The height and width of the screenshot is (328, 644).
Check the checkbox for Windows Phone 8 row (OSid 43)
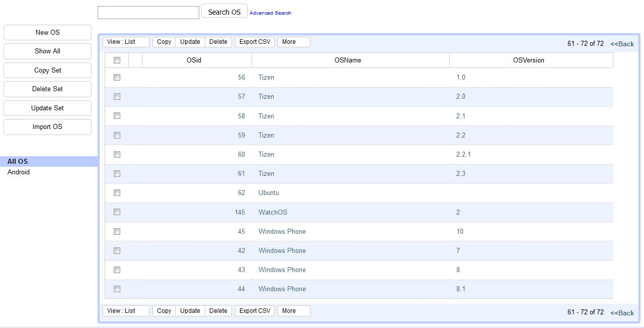117,270
